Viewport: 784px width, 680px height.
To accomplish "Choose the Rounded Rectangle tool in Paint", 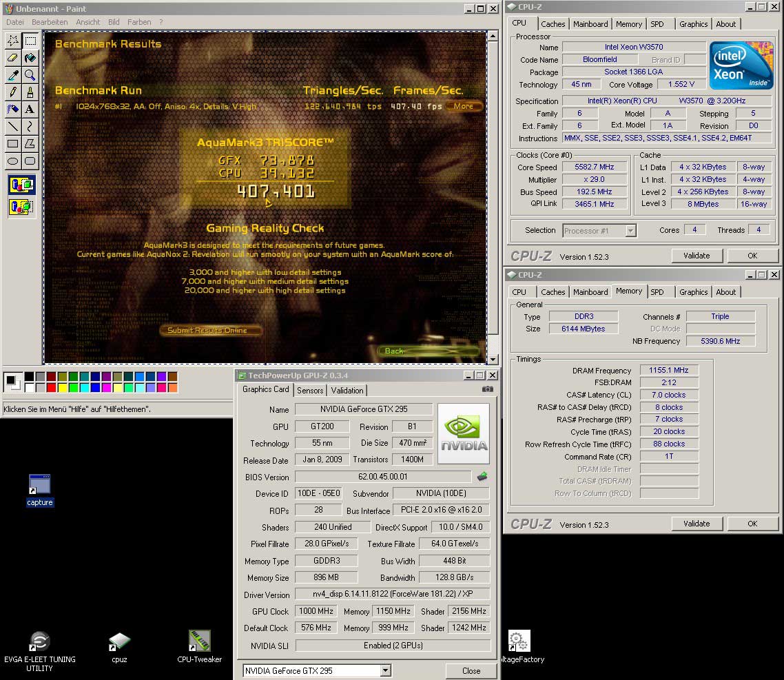I will pyautogui.click(x=30, y=161).
